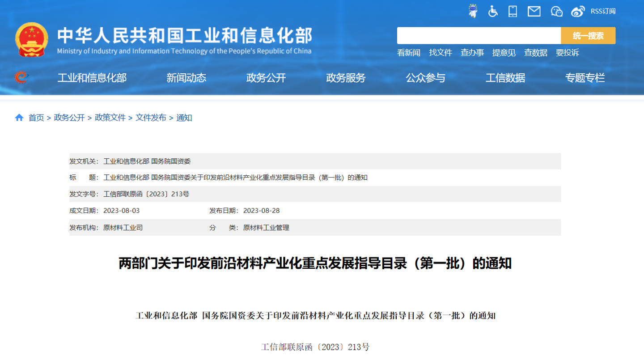Open the wheelchair accessibility mode icon
The height and width of the screenshot is (360, 644).
click(x=493, y=11)
